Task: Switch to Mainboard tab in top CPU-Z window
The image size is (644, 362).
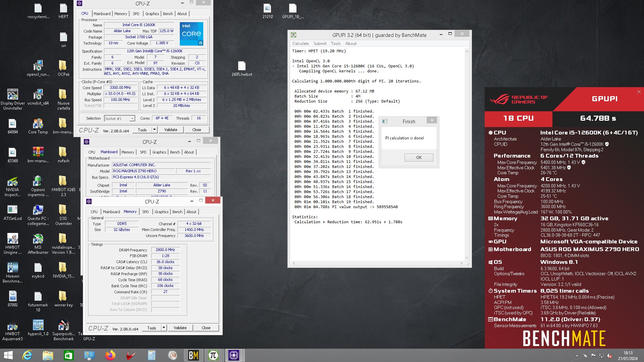Action: [102, 14]
